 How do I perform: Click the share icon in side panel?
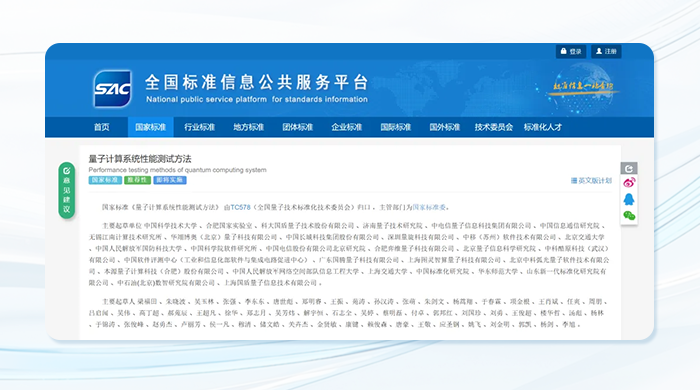[x=629, y=168]
